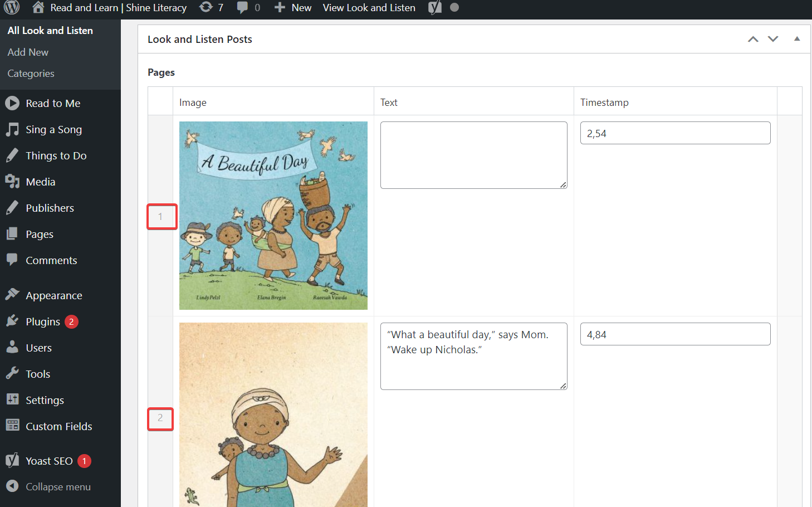Collapse the admin sidebar menu

[x=58, y=486]
